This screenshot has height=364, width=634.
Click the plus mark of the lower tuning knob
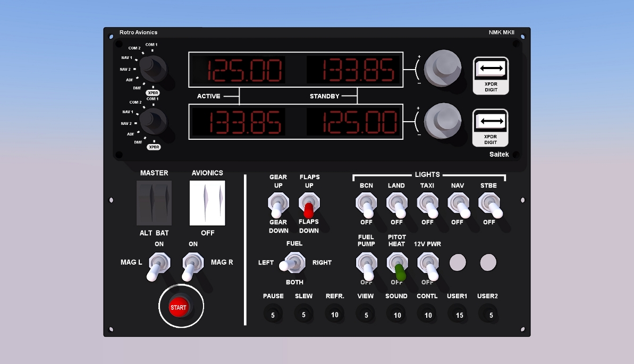418,108
